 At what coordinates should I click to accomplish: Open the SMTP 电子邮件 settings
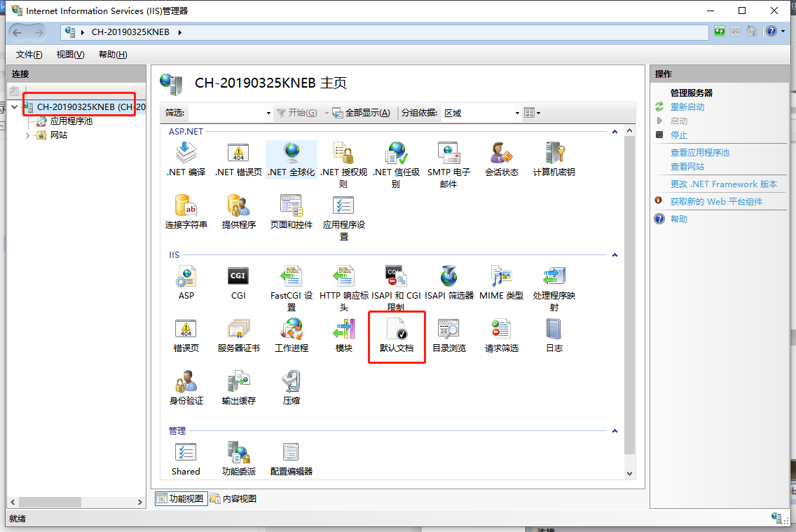click(x=449, y=160)
